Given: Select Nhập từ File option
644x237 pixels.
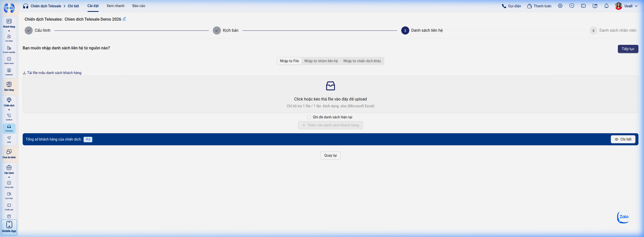Looking at the screenshot, I should point(289,61).
